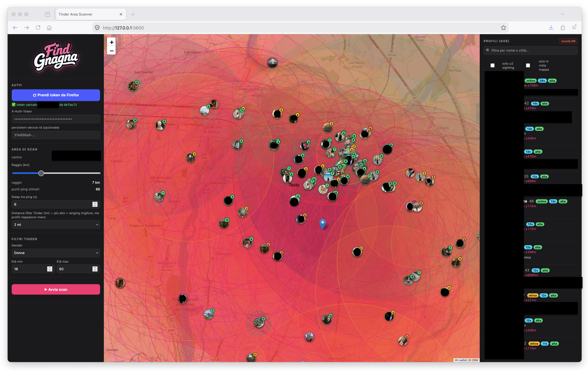Image resolution: width=588 pixels, height=370 pixels.
Task: Adjust the Età max stepper arrows
Action: click(x=95, y=269)
